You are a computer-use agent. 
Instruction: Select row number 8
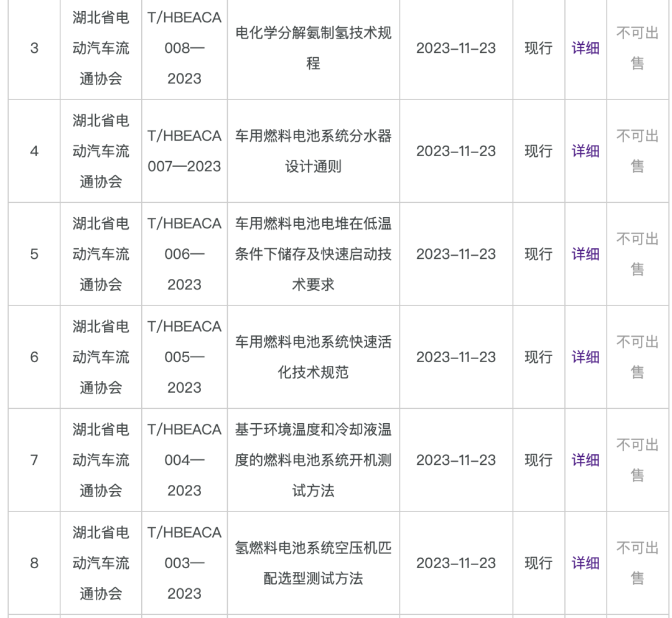(x=34, y=563)
